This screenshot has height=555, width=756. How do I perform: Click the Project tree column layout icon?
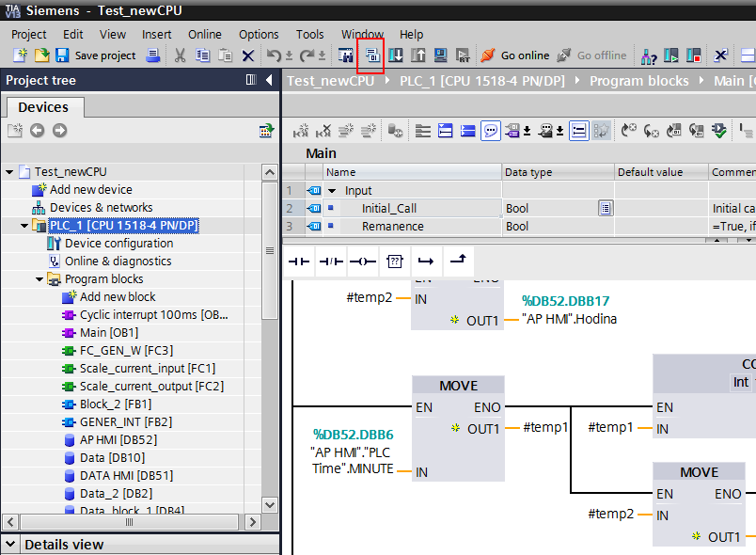251,80
